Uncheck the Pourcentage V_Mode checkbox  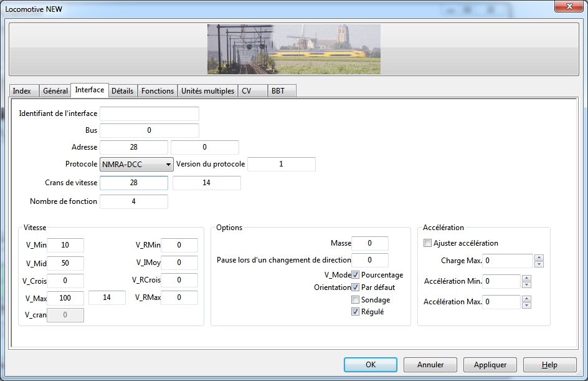coord(356,275)
